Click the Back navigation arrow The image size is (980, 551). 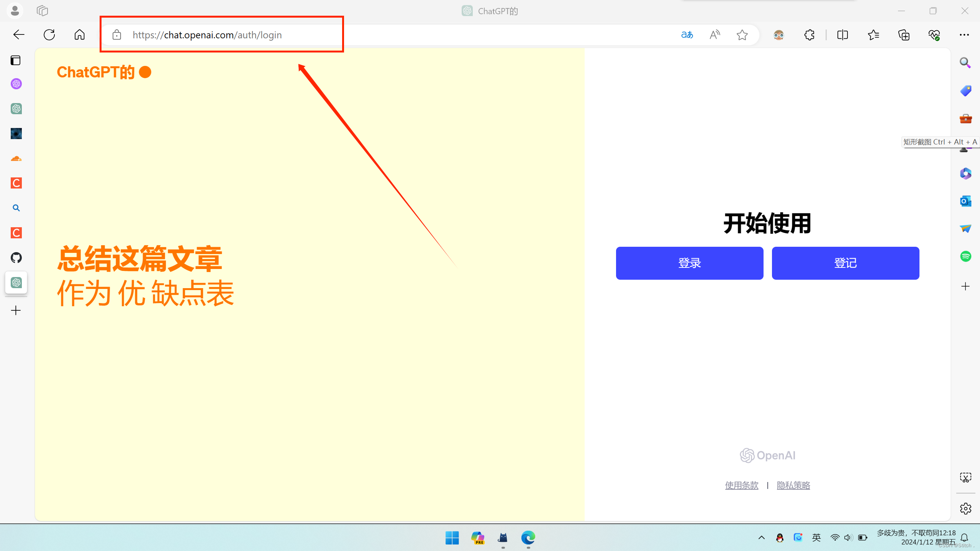coord(18,34)
